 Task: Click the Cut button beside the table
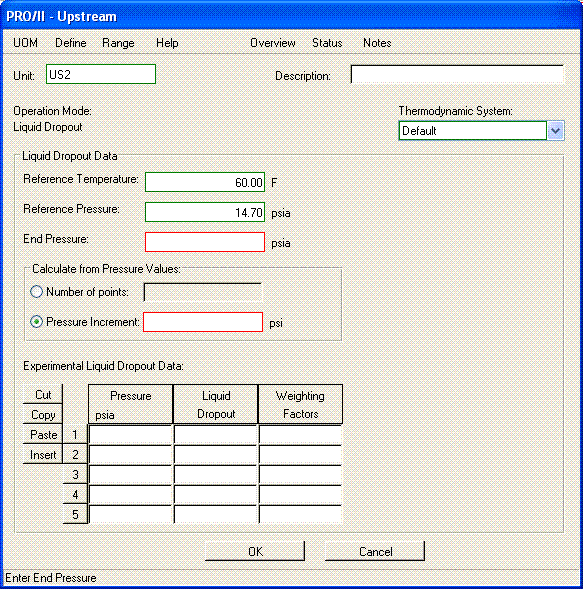tap(43, 394)
